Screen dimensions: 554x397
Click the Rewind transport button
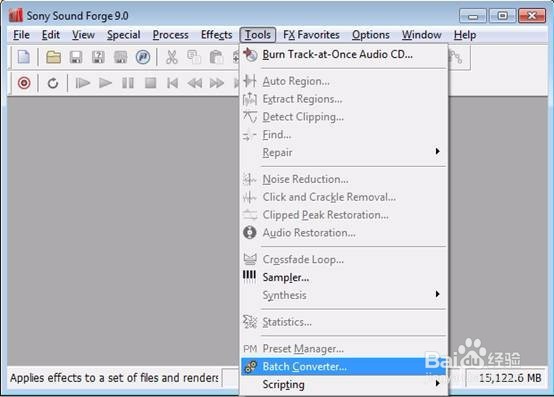point(195,83)
